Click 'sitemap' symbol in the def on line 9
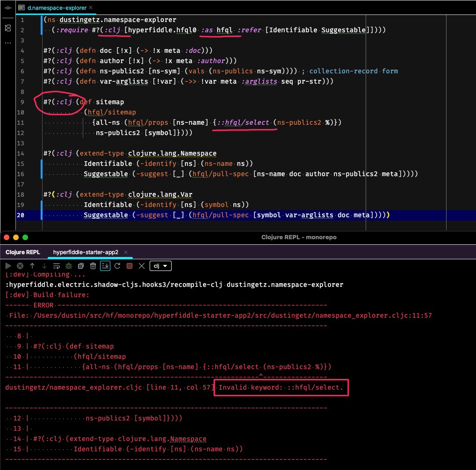Viewport: 476px width, 470px height. tap(110, 102)
